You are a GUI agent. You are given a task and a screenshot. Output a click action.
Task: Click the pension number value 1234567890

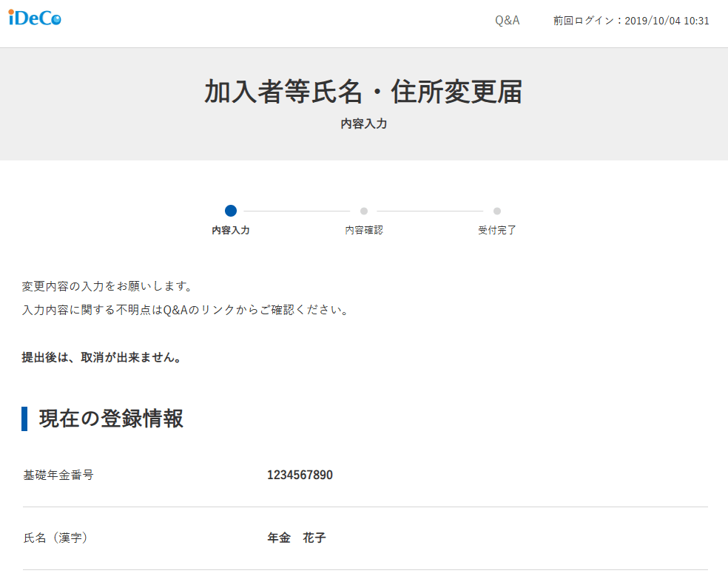pos(300,475)
